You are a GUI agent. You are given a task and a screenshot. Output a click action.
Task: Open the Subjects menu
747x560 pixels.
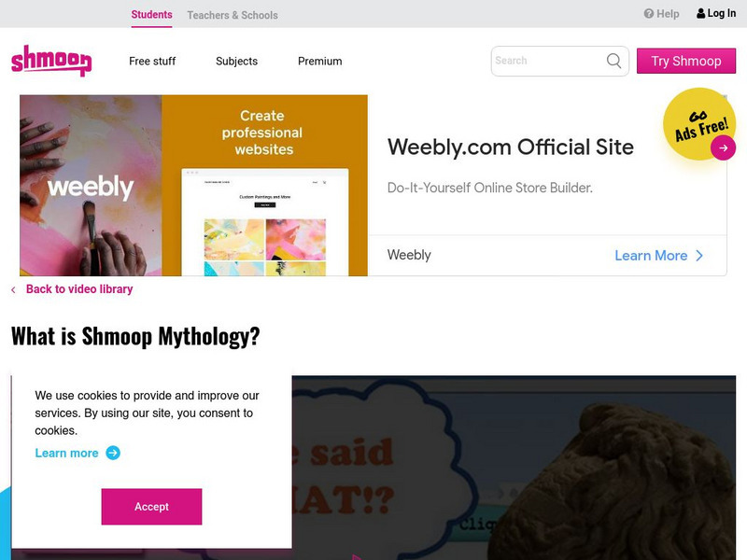coord(237,61)
